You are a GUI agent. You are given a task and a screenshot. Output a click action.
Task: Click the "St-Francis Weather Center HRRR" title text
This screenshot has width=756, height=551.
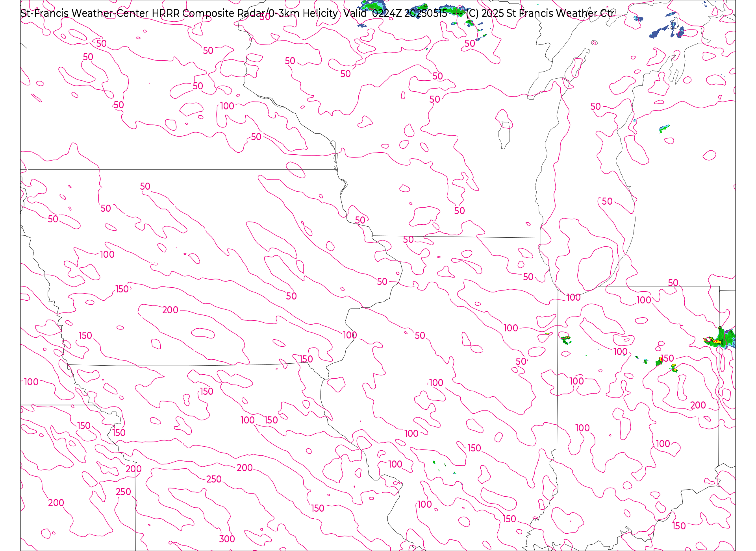[x=100, y=13]
